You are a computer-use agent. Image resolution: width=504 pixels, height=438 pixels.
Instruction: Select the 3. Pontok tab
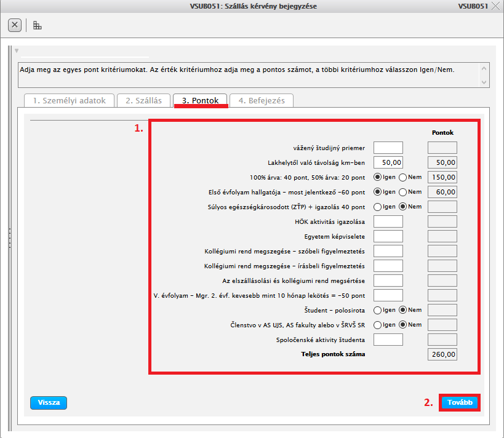point(200,101)
